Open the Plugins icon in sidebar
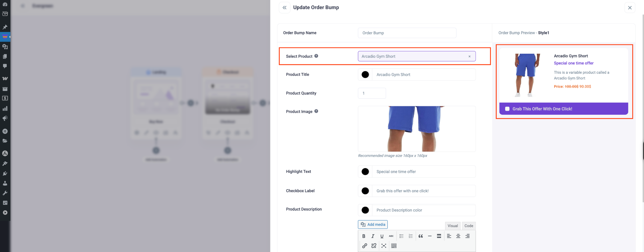This screenshot has width=644, height=252. coord(5,173)
